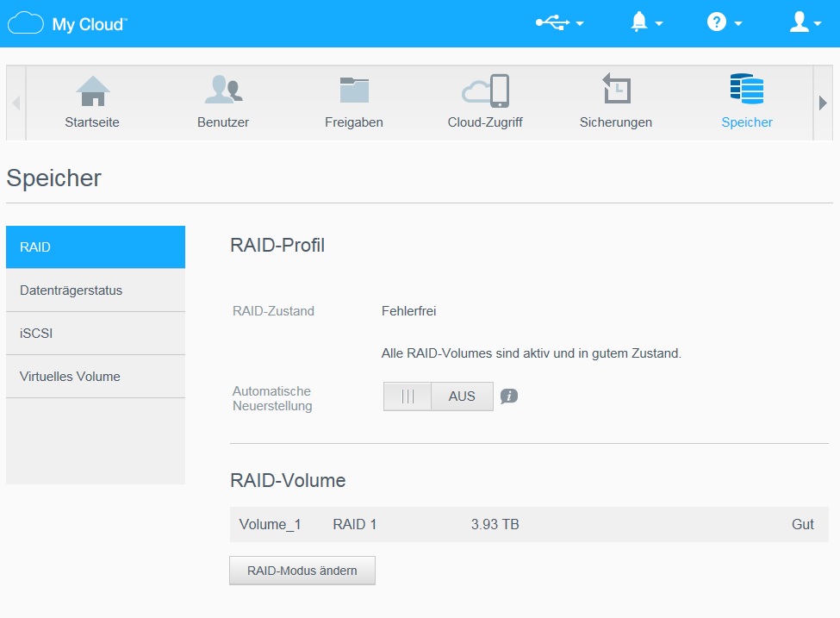Open the Cloud-Zugriff icon
The width and height of the screenshot is (840, 618).
tap(485, 91)
